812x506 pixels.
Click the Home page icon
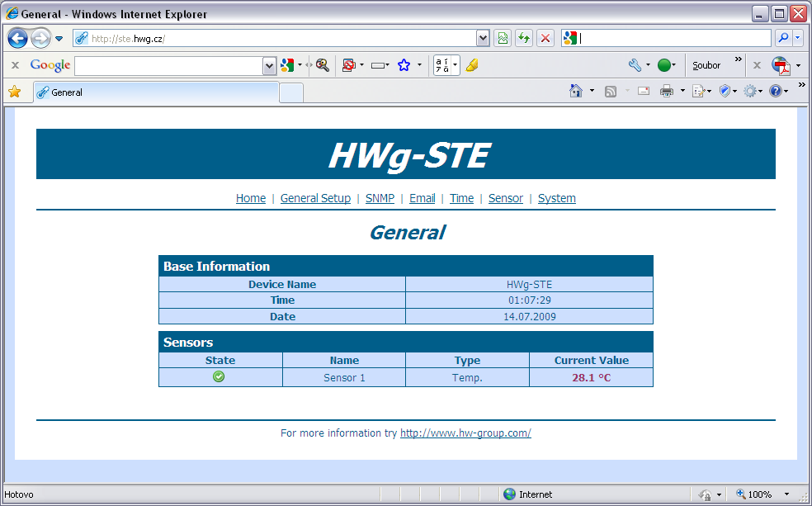pyautogui.click(x=576, y=91)
